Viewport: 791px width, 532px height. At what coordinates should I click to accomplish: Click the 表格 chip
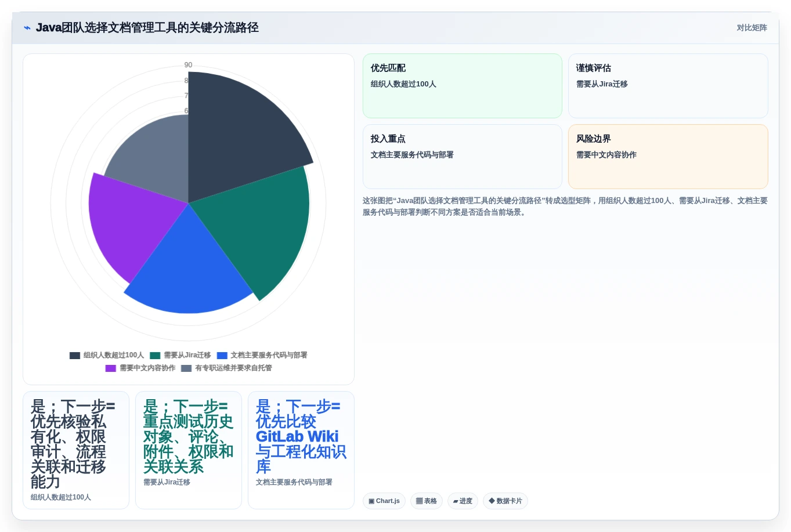(x=427, y=501)
